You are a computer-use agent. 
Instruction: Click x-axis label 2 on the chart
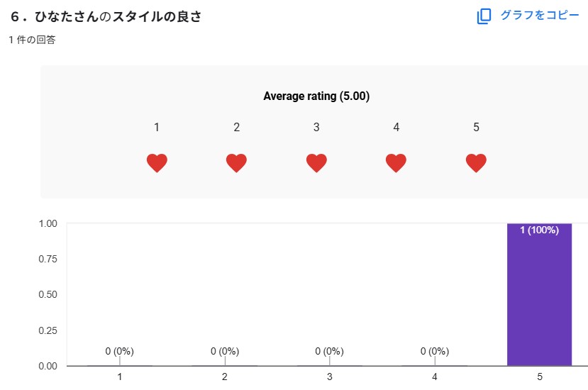tap(225, 377)
